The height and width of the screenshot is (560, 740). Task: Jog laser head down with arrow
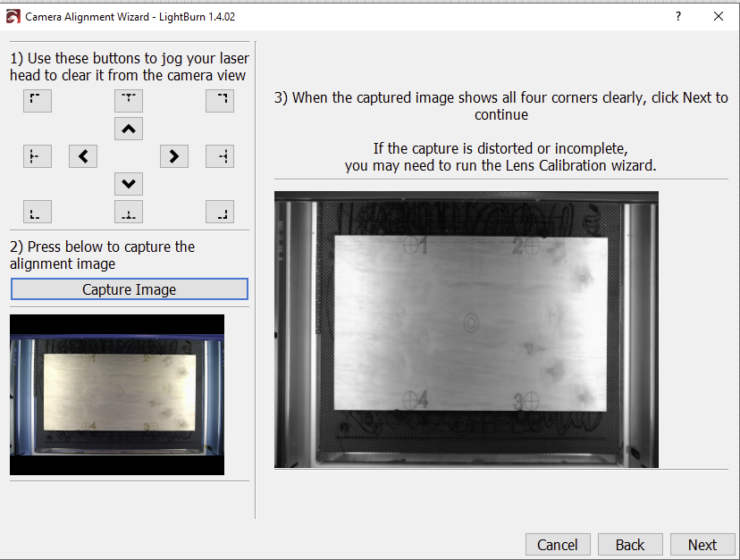click(129, 184)
